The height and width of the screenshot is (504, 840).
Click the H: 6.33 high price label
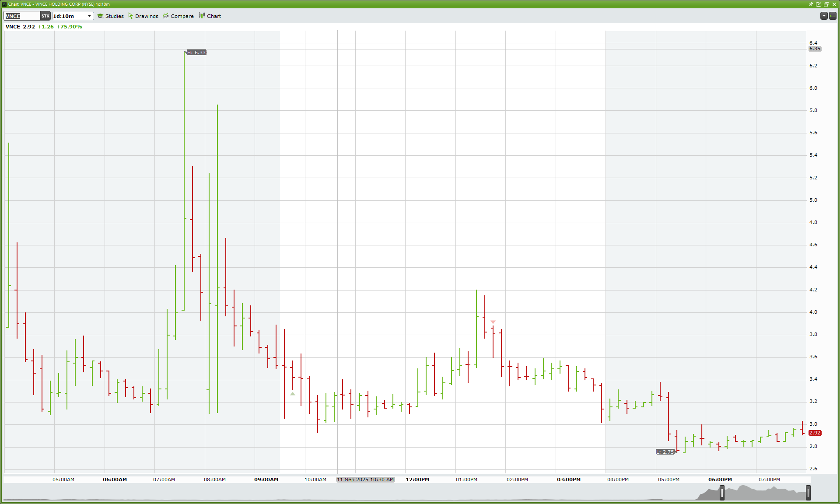tap(196, 52)
